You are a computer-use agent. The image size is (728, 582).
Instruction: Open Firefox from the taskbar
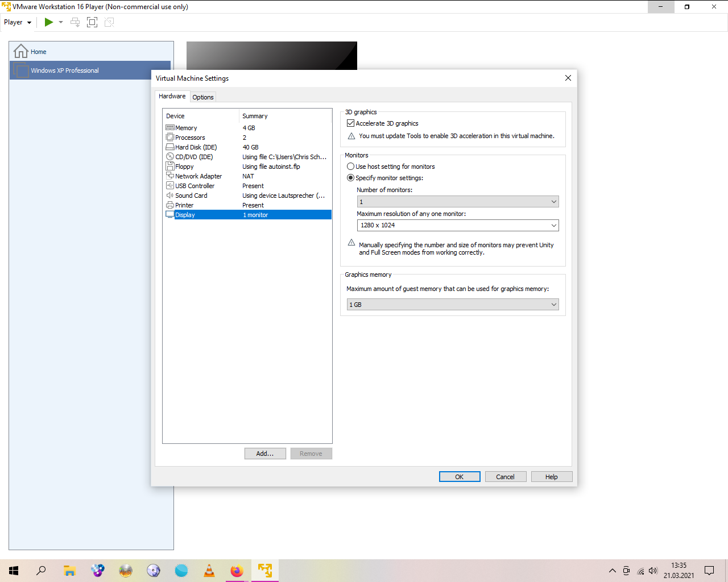[237, 571]
